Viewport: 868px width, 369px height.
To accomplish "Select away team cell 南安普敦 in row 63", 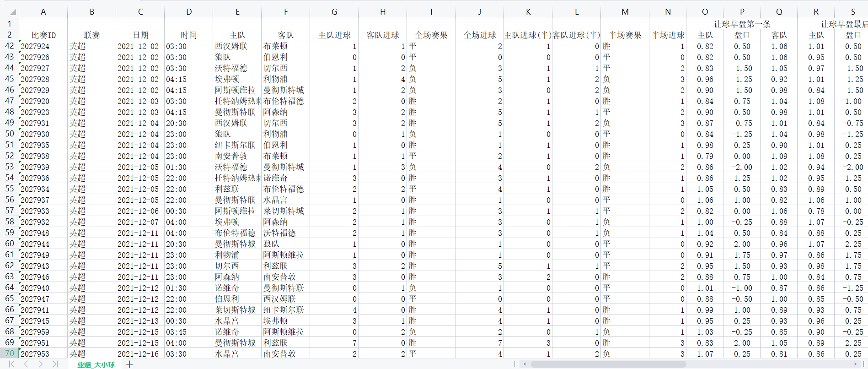I will click(x=286, y=277).
